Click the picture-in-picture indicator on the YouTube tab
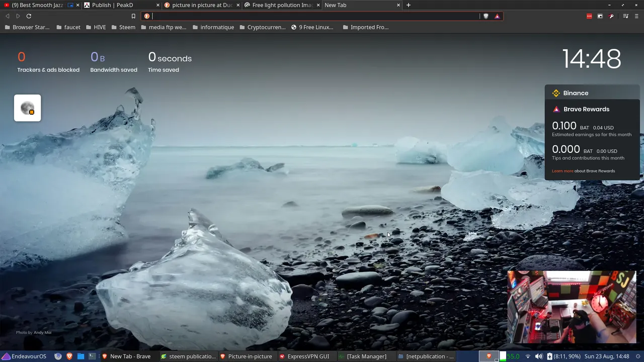The width and height of the screenshot is (644, 362). [x=70, y=5]
